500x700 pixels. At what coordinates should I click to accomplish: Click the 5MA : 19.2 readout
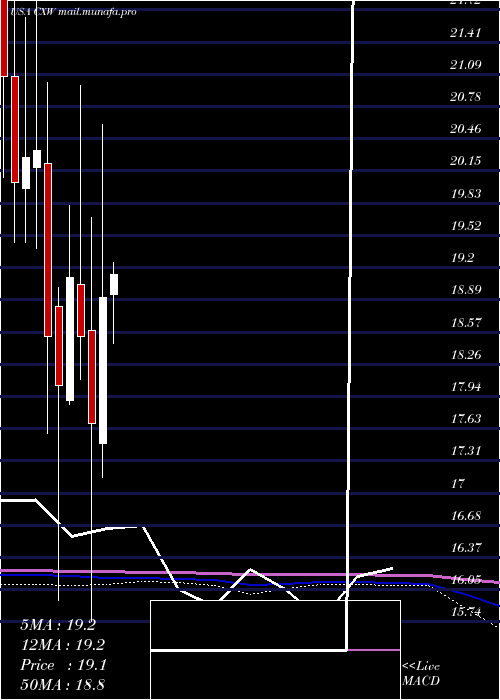pyautogui.click(x=58, y=625)
